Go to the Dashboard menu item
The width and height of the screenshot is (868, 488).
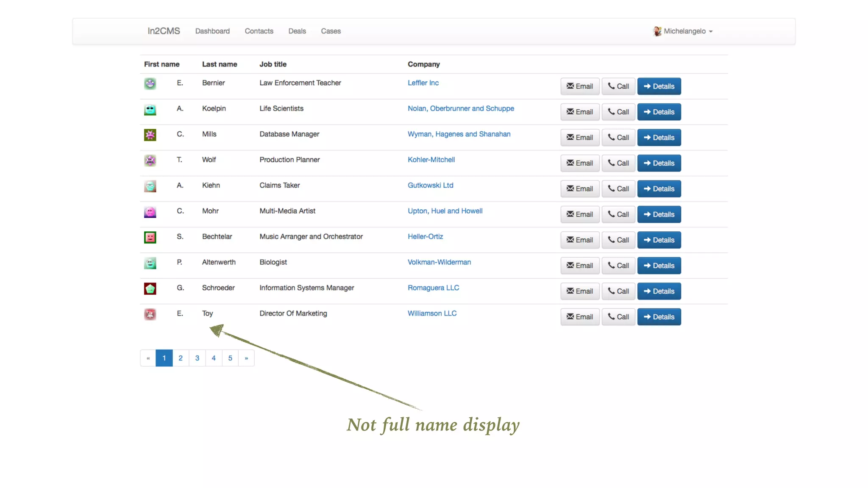pyautogui.click(x=212, y=31)
